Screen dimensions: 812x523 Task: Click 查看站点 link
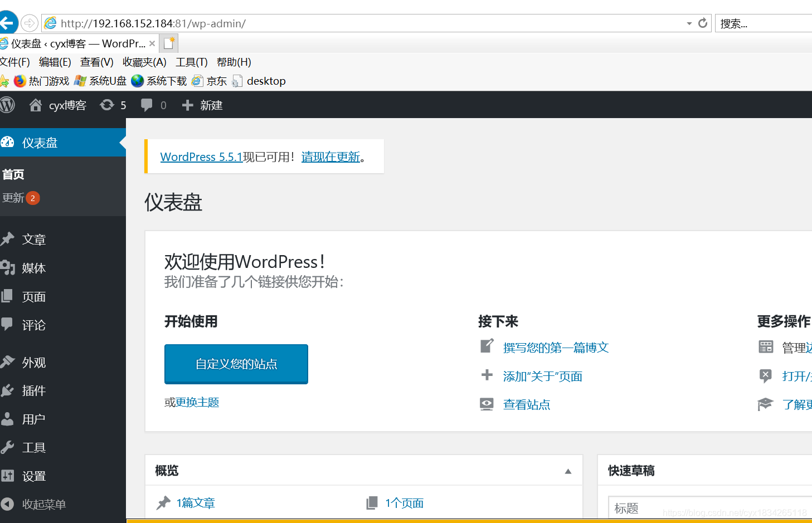coord(527,404)
